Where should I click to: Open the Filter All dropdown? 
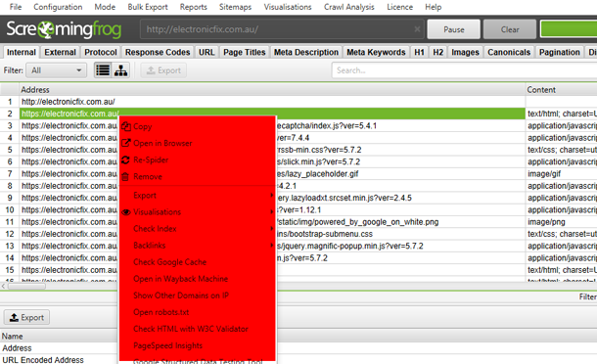point(57,70)
